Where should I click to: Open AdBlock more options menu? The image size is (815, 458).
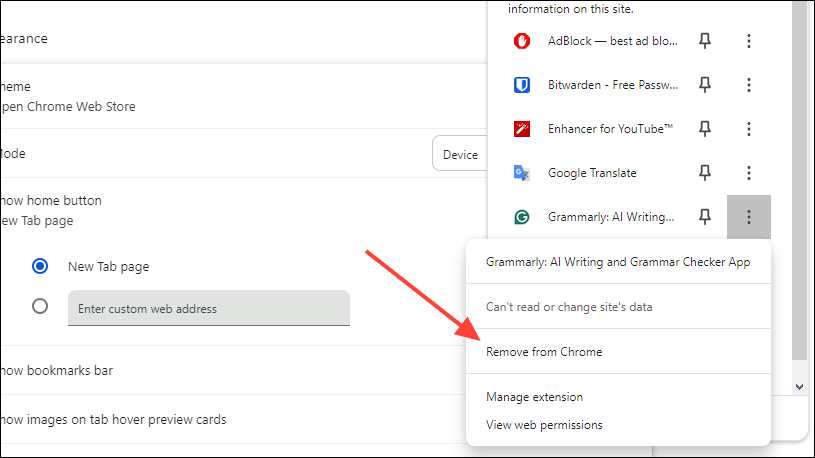tap(748, 41)
